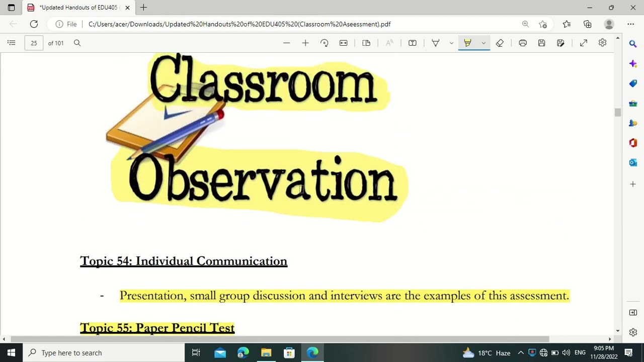
Task: Open PDF viewer settings gear
Action: click(602, 43)
